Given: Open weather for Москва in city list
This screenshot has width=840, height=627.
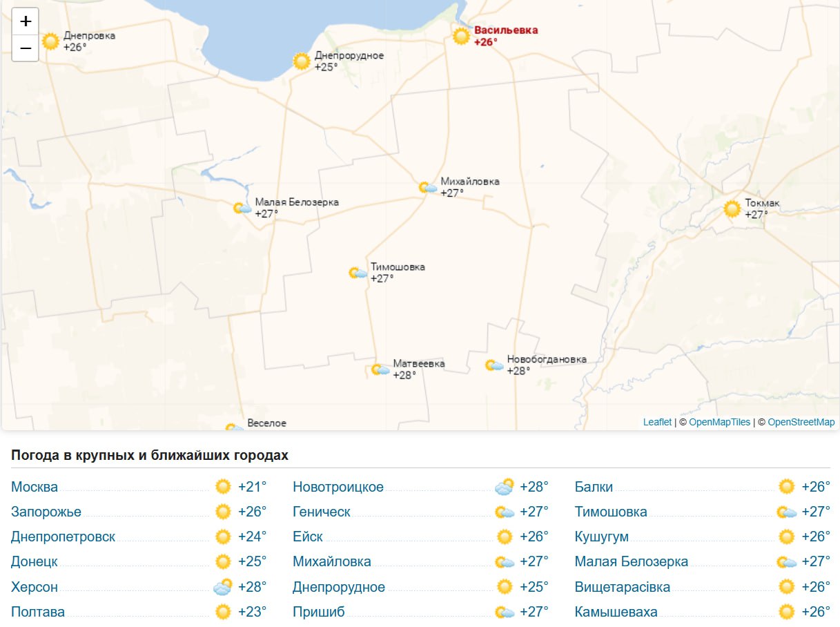Looking at the screenshot, I should point(35,487).
